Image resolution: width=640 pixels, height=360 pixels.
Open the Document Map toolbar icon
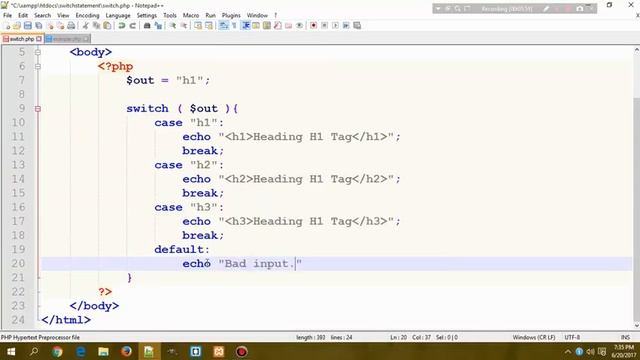[267, 26]
